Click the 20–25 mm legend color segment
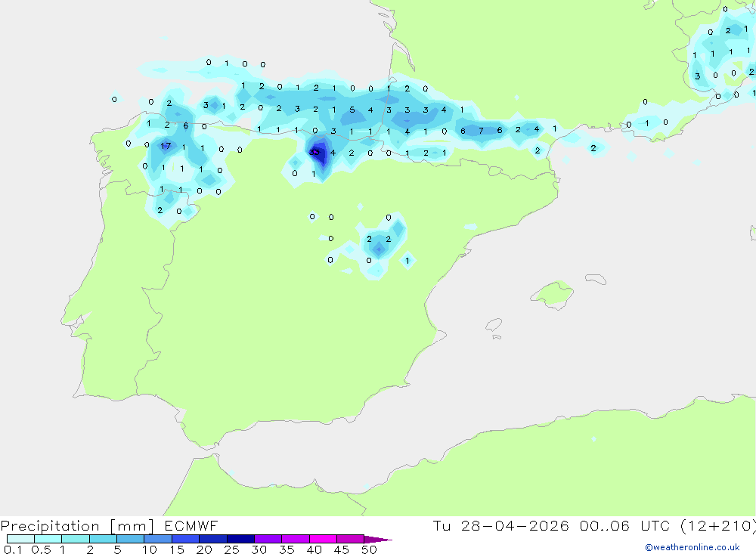The width and height of the screenshot is (756, 554). (213, 539)
